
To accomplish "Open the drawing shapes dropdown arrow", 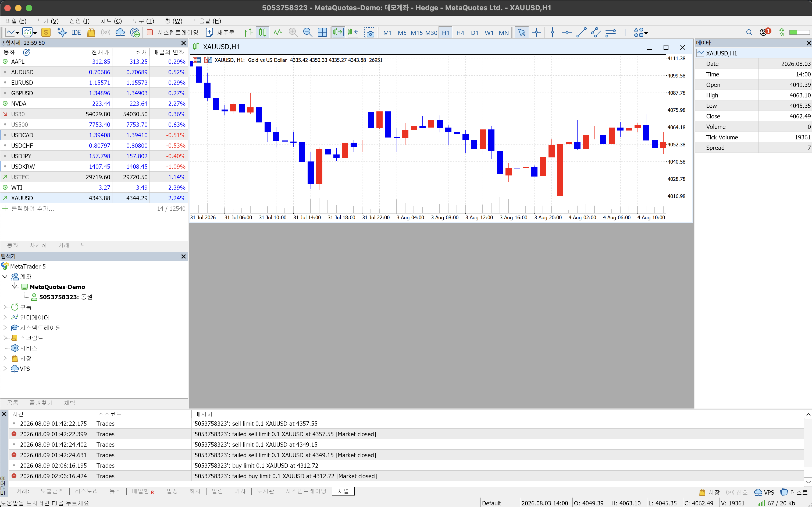I will 646,33.
